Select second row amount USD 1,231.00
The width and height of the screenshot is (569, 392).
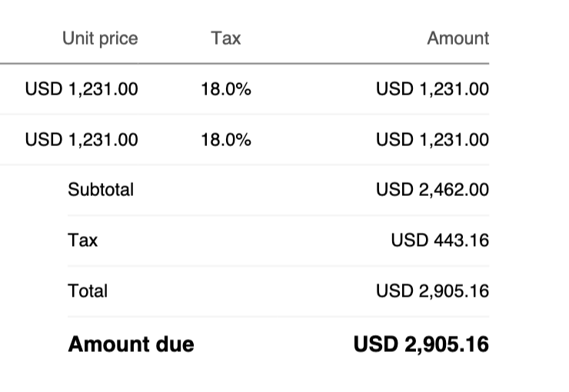click(433, 140)
